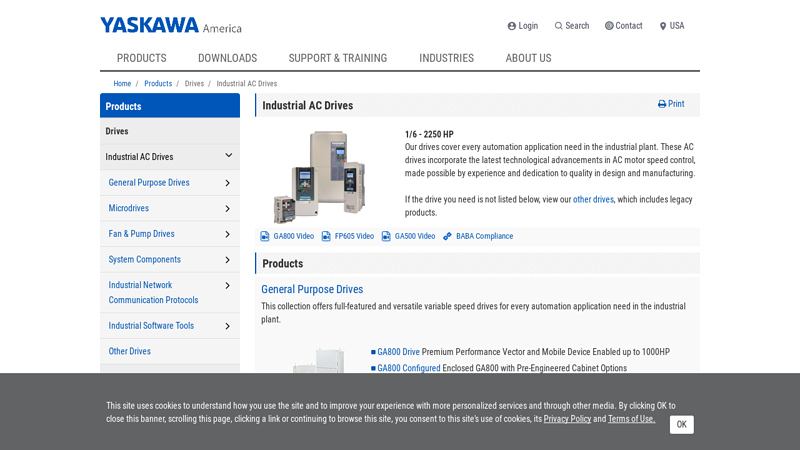Viewport: 800px width, 450px height.
Task: Open the FP605 Video link
Action: click(x=354, y=236)
